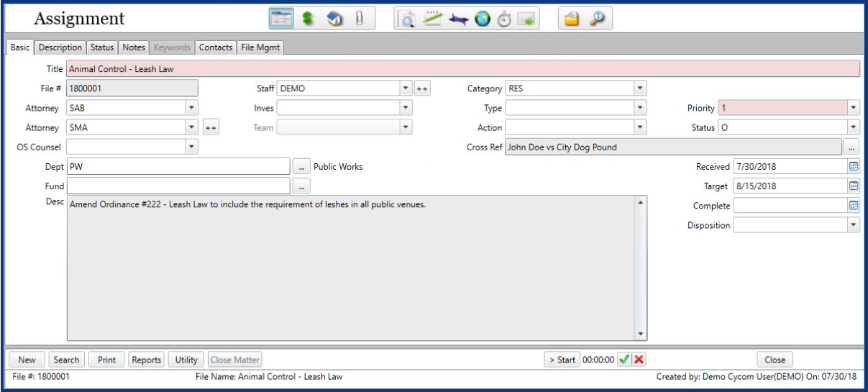Screen dimensions: 868x392
Task: Expand the second Attorney dropdown showing SMA
Action: coord(191,127)
